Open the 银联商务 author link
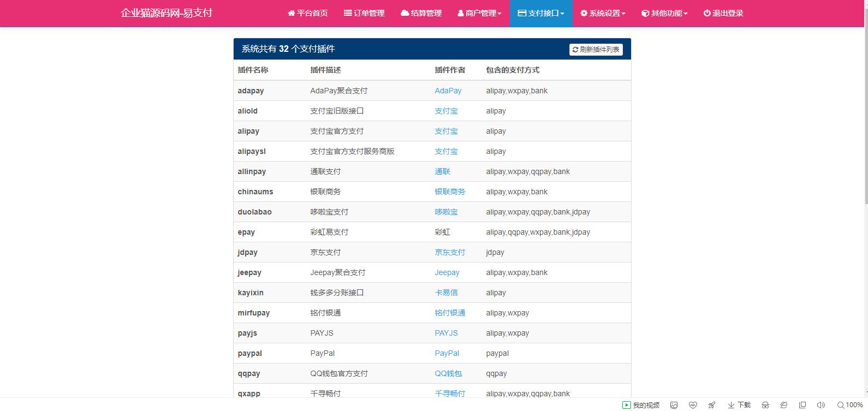Viewport: 868px width, 411px height. point(450,192)
